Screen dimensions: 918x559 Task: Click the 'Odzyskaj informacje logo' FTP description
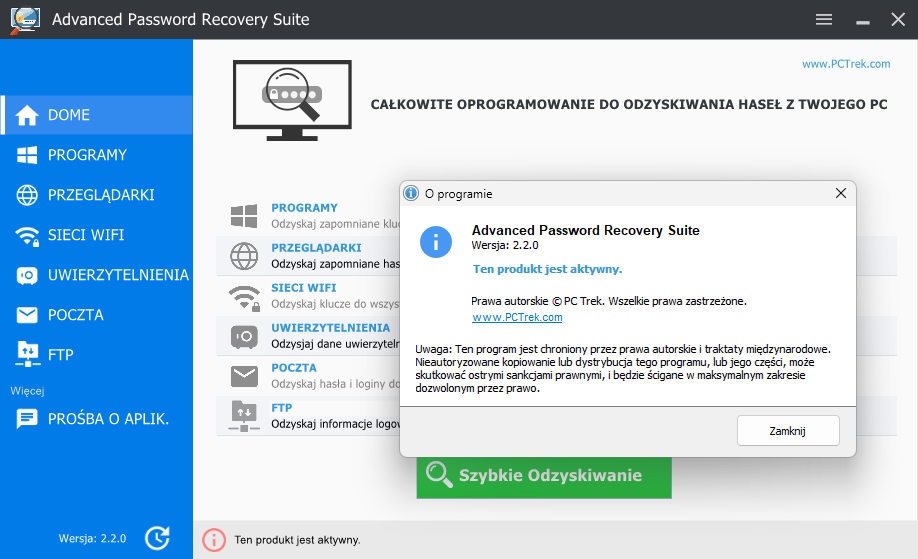coord(335,424)
